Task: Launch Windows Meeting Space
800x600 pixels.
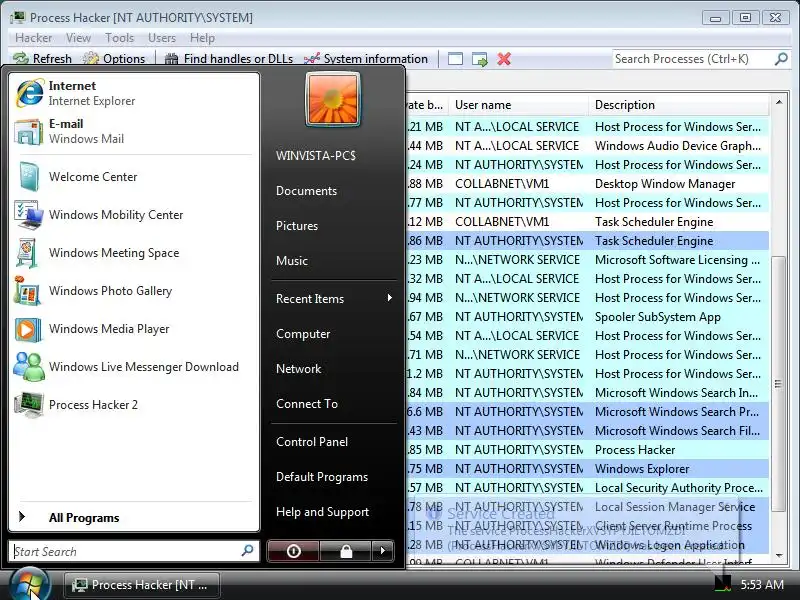Action: pyautogui.click(x=134, y=253)
